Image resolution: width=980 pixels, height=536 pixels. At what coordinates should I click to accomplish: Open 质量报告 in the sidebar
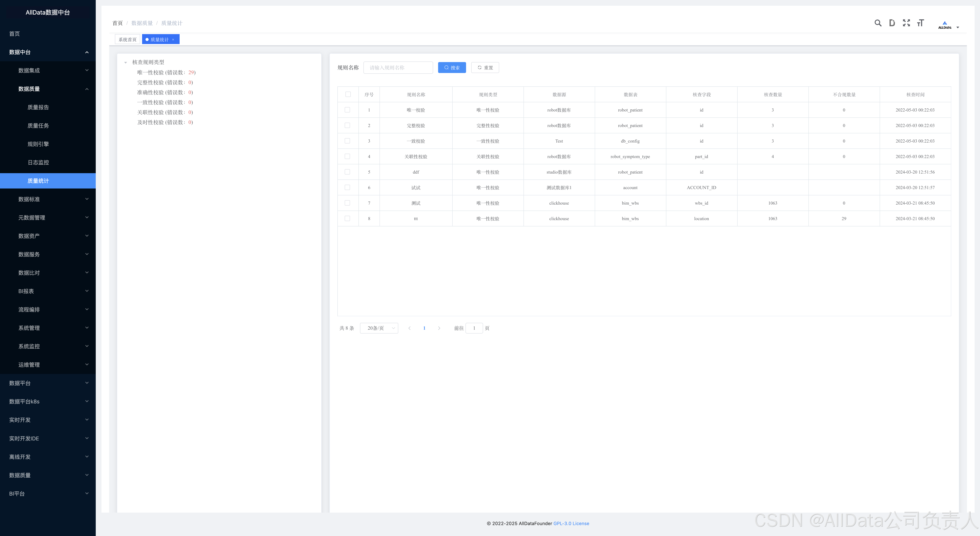coord(38,107)
